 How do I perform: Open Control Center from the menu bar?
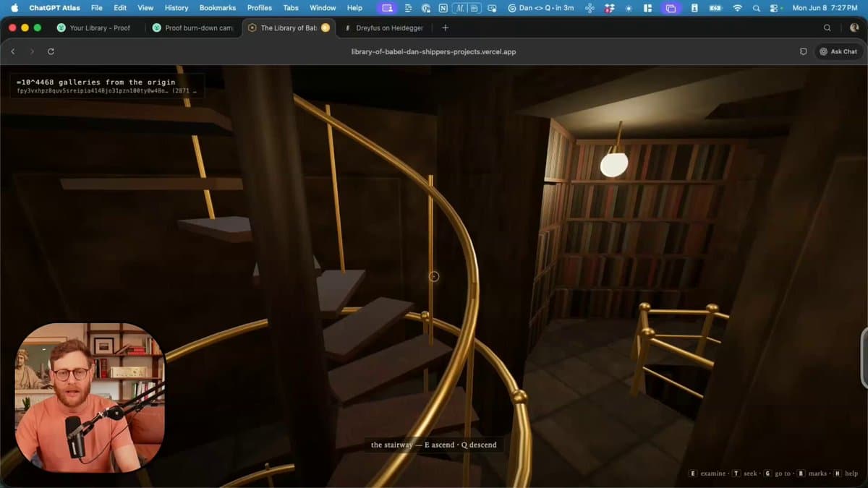775,8
